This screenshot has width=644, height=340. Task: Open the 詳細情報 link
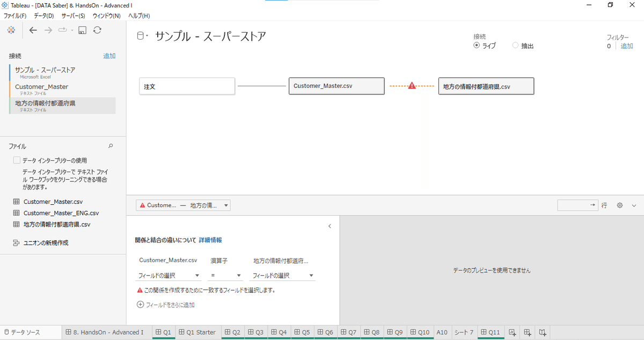pyautogui.click(x=210, y=240)
